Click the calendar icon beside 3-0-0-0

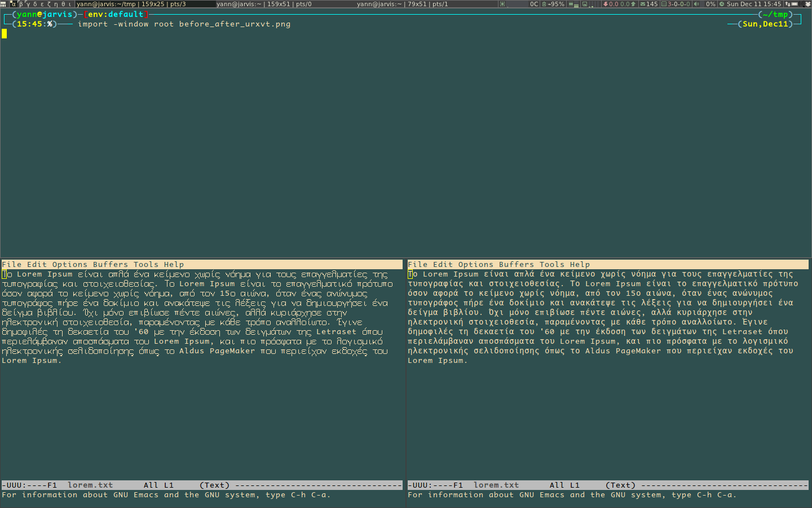coord(664,4)
